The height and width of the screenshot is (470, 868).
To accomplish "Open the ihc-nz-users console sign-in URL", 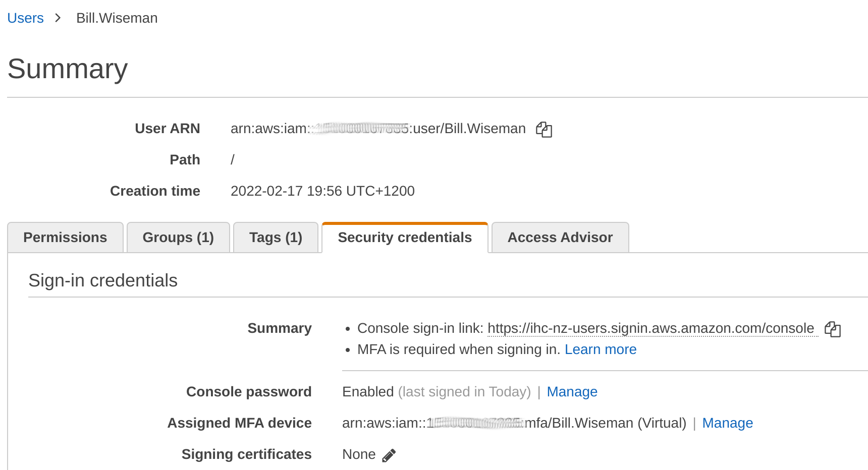I will click(x=651, y=328).
